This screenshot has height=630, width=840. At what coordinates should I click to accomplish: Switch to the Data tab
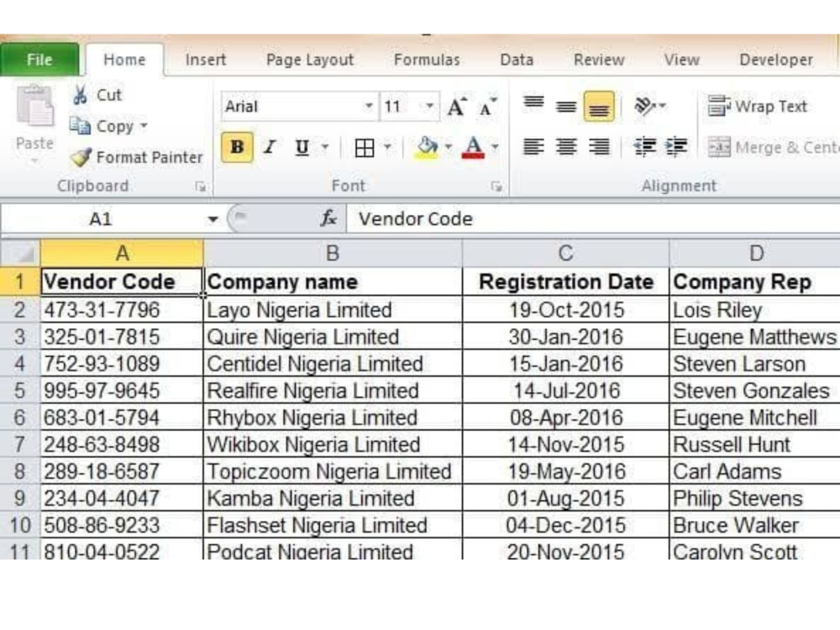[x=517, y=60]
